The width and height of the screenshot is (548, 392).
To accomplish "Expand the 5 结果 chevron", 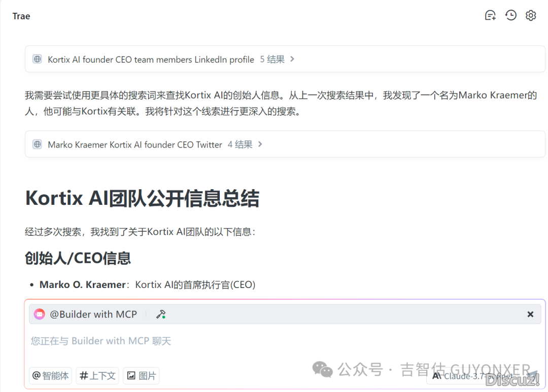I will pos(292,59).
